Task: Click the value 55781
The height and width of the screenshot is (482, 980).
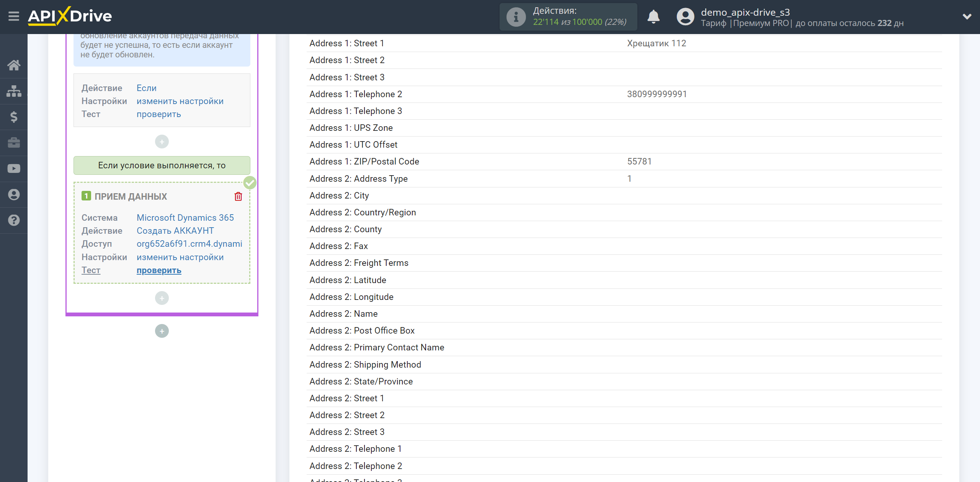Action: click(639, 161)
